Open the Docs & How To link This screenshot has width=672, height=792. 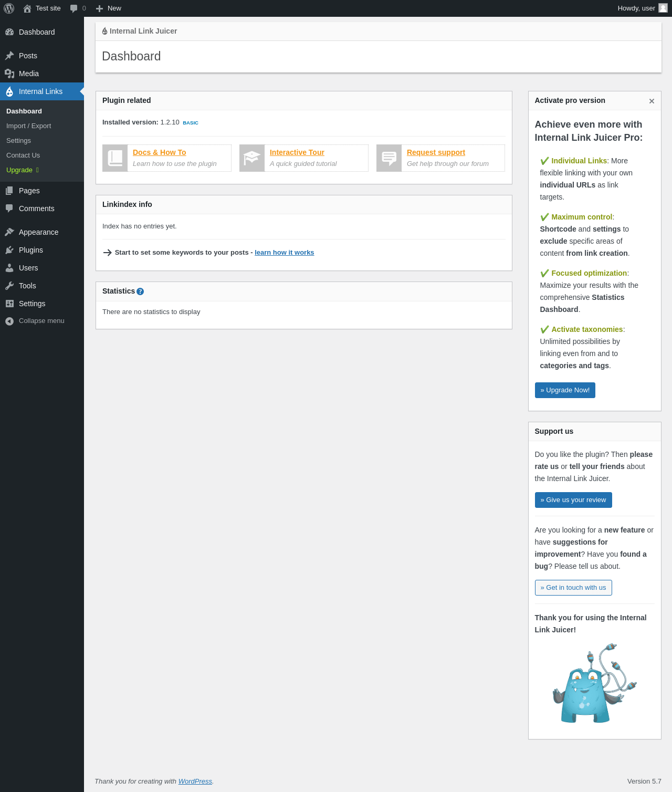[x=160, y=152]
